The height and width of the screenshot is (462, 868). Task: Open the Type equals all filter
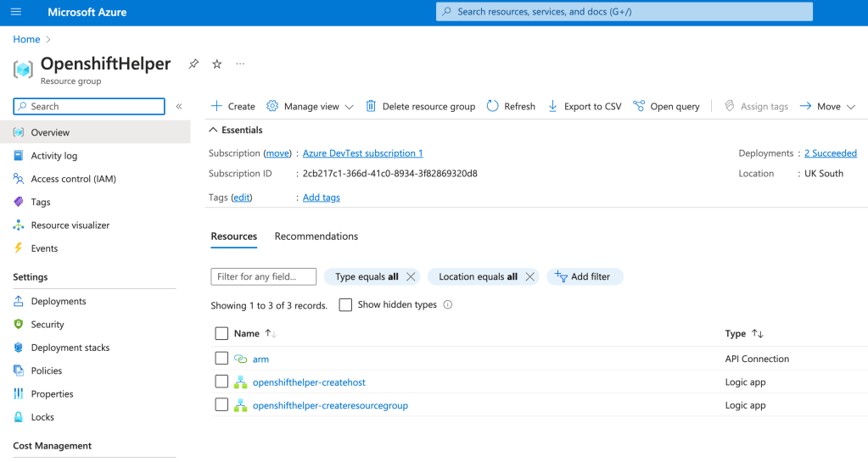pos(367,276)
